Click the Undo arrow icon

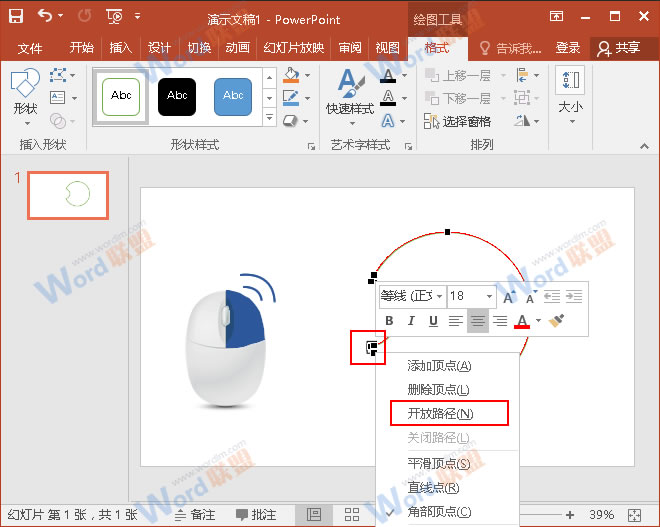point(45,15)
